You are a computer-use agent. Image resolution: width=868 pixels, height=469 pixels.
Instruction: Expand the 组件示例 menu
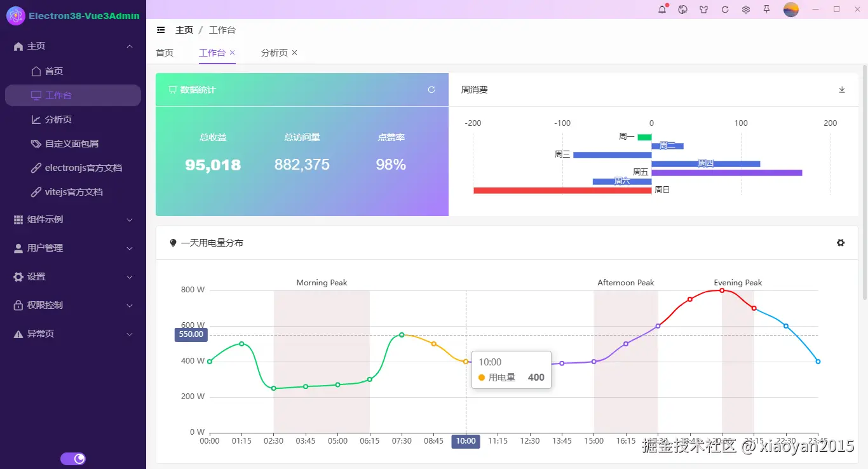tap(73, 219)
